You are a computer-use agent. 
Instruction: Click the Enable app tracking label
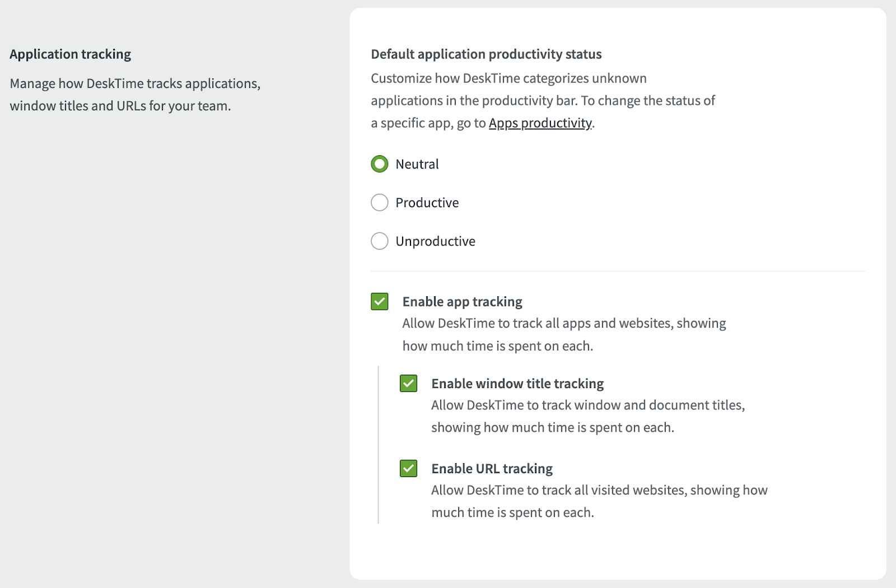click(x=462, y=302)
